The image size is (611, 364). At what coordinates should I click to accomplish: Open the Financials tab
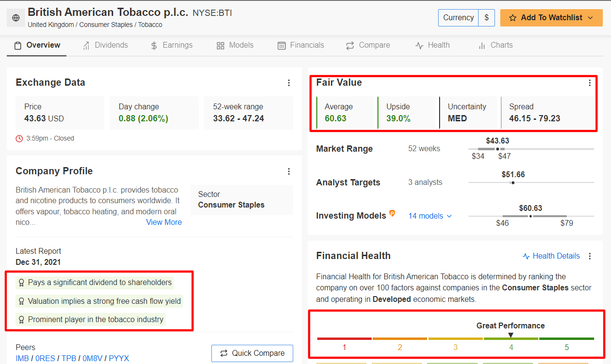(x=301, y=45)
